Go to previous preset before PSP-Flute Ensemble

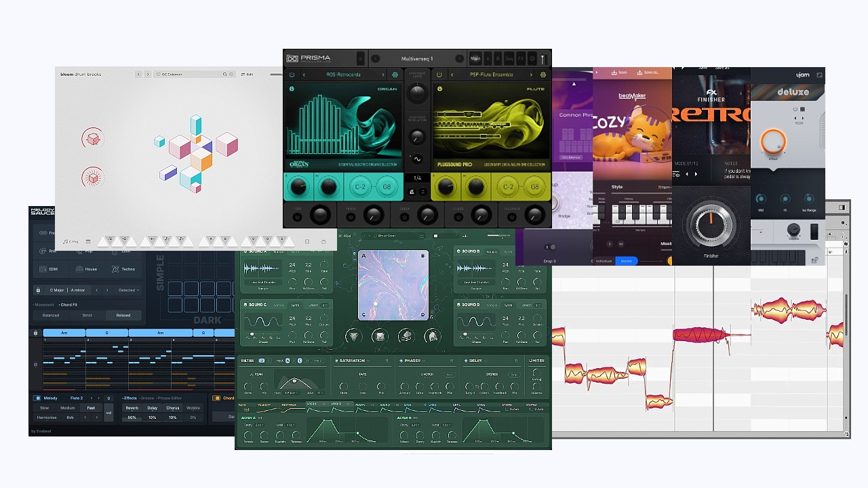(x=451, y=75)
